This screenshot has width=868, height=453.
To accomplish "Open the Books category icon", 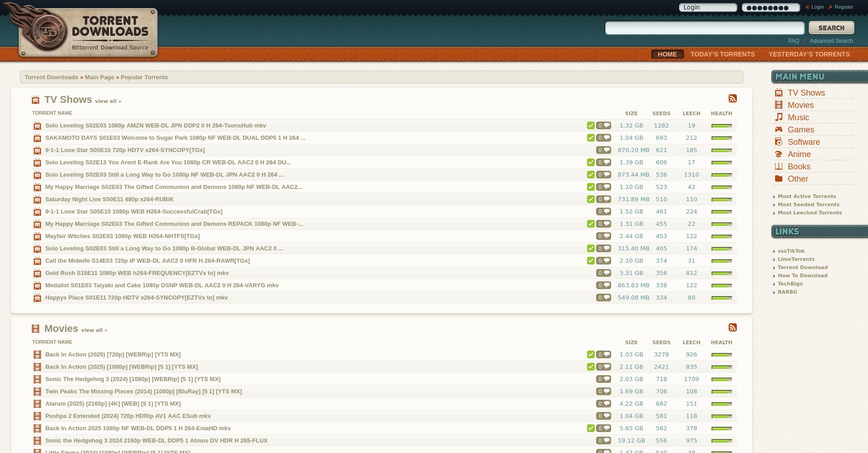I will tap(779, 167).
